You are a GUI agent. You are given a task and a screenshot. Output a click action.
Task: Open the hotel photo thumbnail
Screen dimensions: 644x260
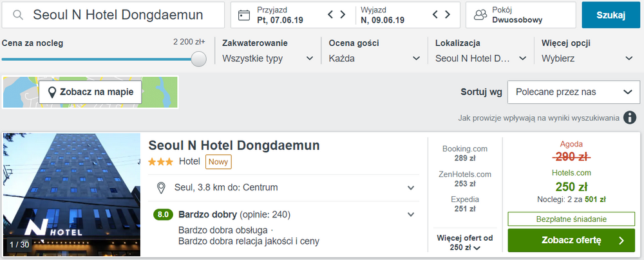[71, 195]
